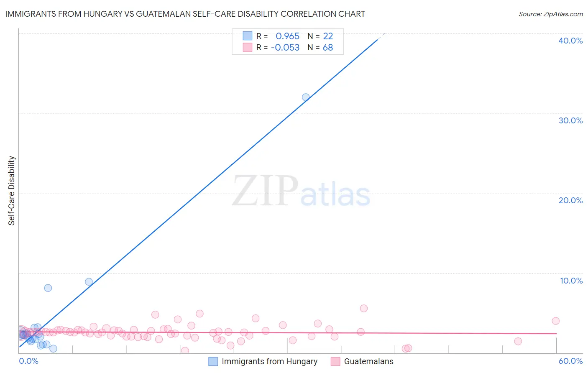
Task: Click the blue swatch beside R = 0.965
Action: (x=248, y=36)
